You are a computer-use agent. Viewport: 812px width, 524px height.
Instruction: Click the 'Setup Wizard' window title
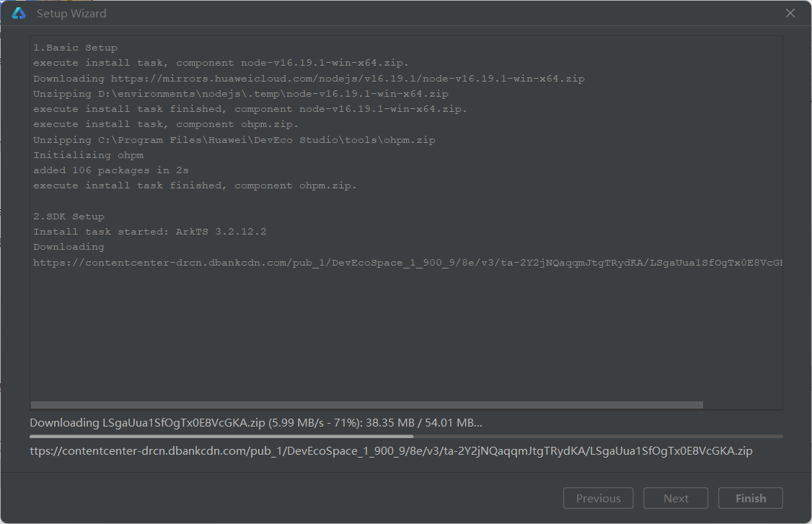pos(71,14)
